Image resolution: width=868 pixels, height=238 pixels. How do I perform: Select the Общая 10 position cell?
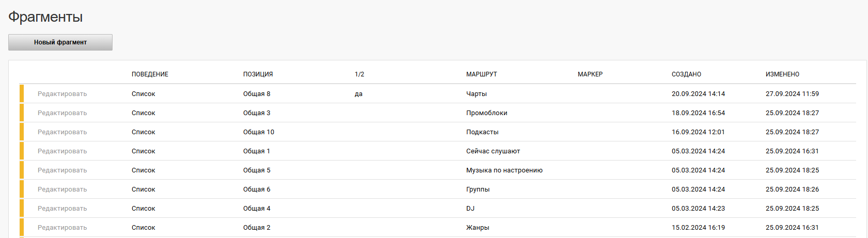coord(259,132)
